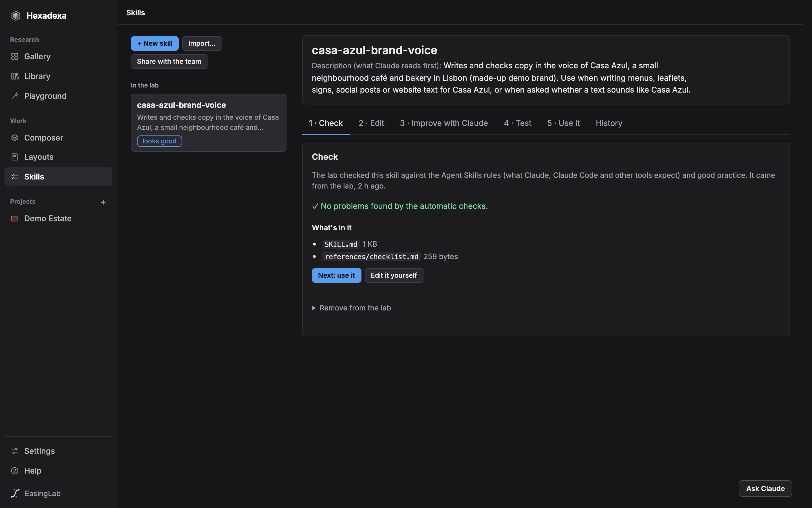Click the EasingLab curve icon
The image size is (812, 508).
15,493
